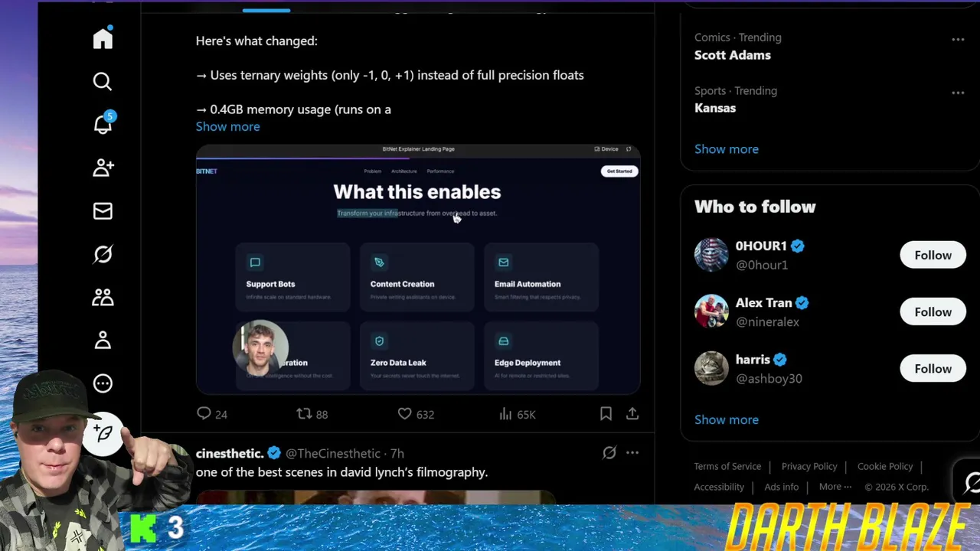
Task: Go to the X Home icon
Action: 103,38
